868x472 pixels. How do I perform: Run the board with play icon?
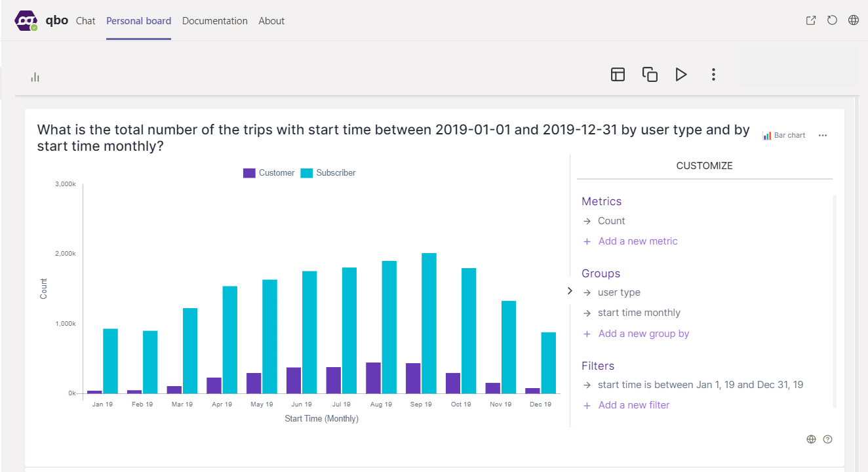pos(681,74)
